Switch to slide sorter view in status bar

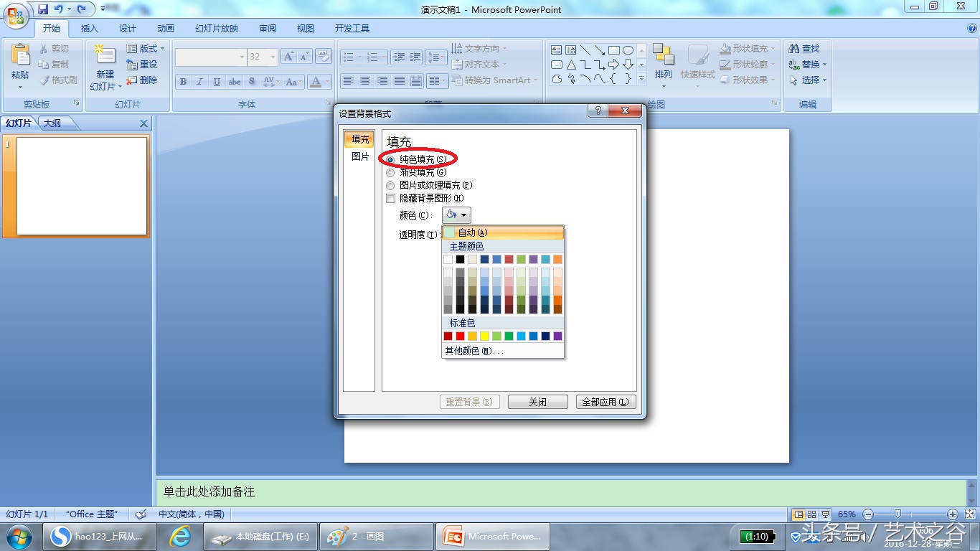pos(812,514)
